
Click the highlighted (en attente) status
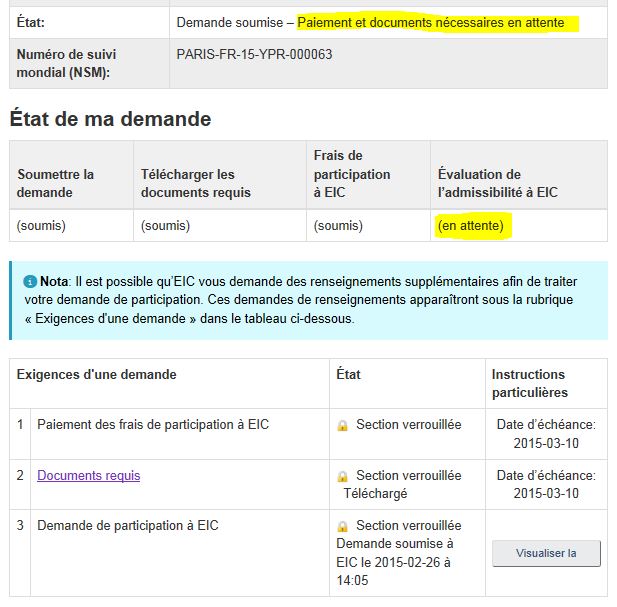[470, 226]
